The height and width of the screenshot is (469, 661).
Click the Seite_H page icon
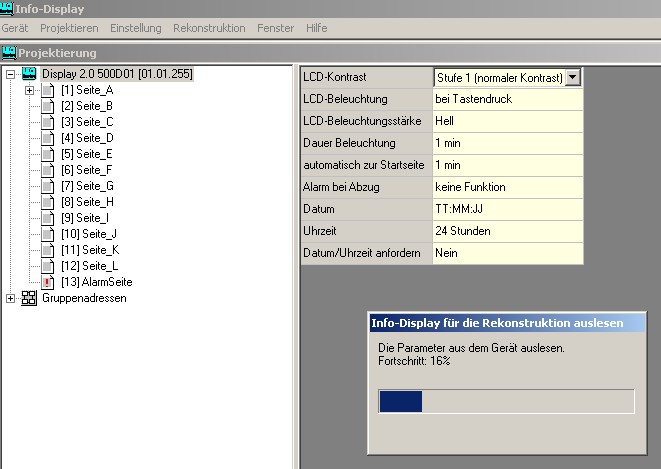48,202
